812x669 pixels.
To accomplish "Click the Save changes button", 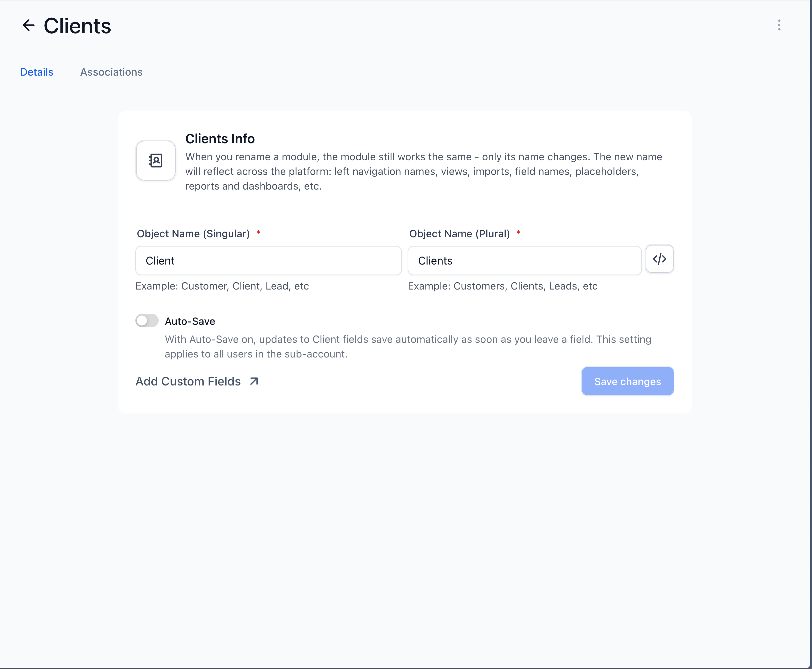I will [x=627, y=381].
